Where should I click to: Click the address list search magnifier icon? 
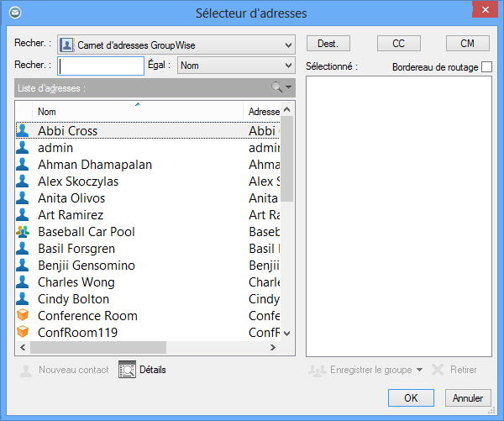point(276,87)
